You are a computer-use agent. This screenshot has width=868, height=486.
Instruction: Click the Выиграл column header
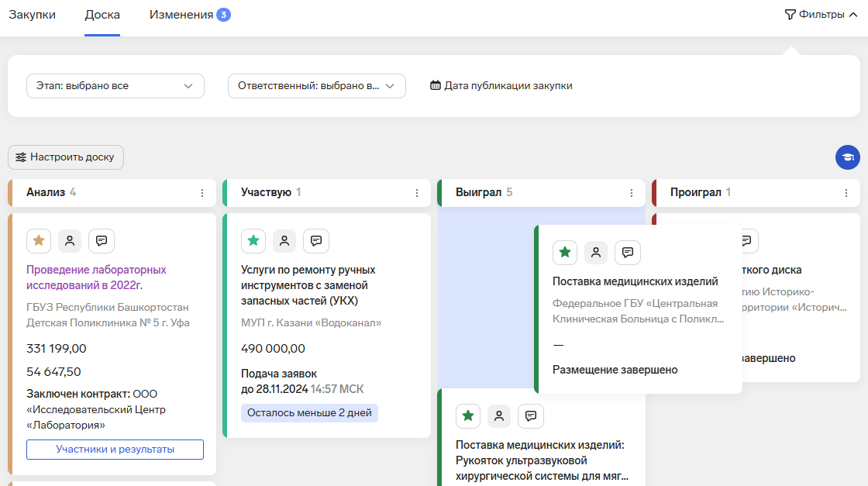click(x=542, y=193)
